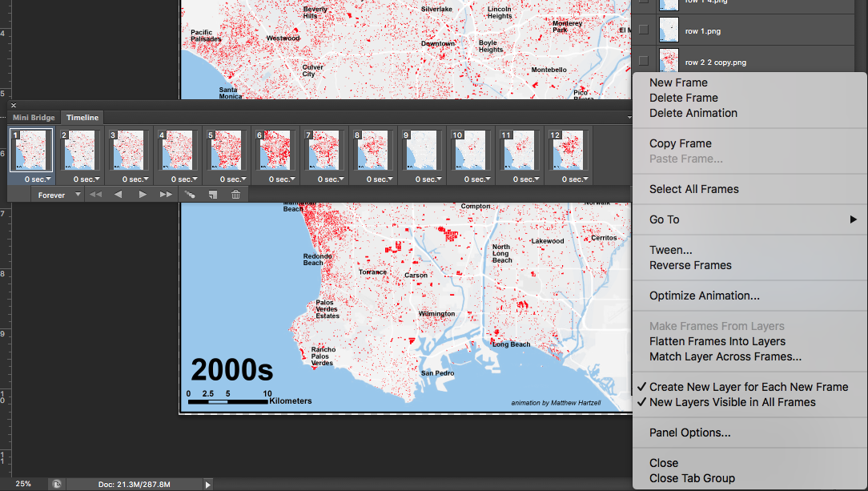Select frame 3 thumbnail in timeline
868x491 pixels.
[x=128, y=150]
